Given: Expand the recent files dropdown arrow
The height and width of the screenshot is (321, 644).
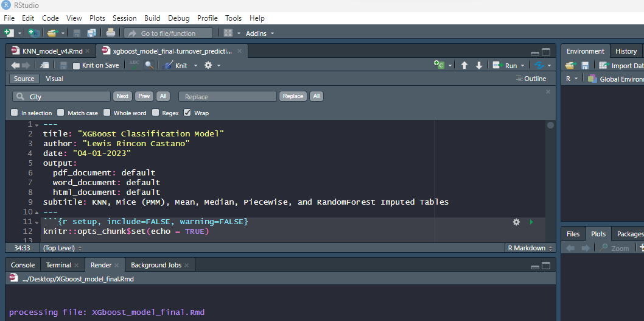Looking at the screenshot, I should click(63, 34).
